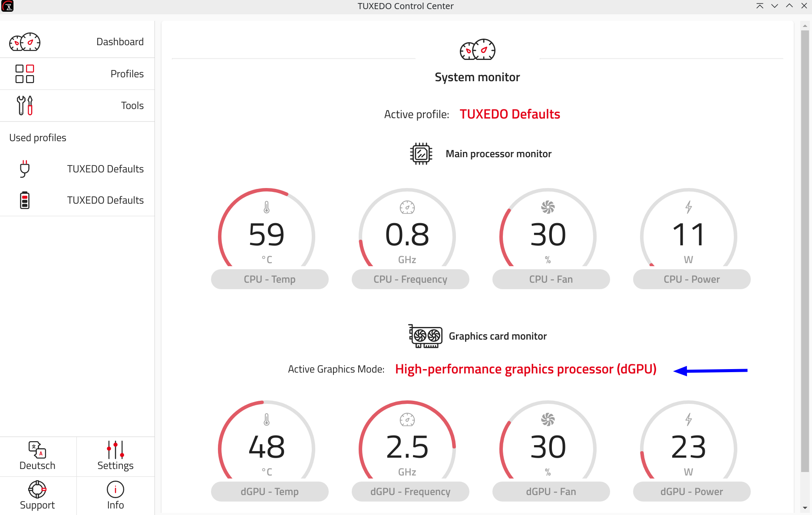Image resolution: width=812 pixels, height=515 pixels.
Task: Click the Graphics card monitor heading
Action: (x=498, y=336)
